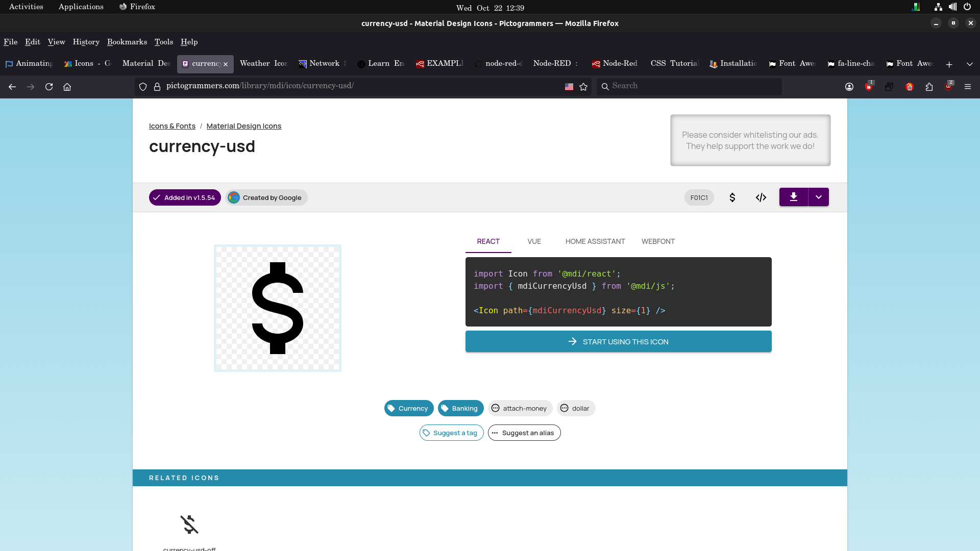980x551 pixels.
Task: Click the view SVG code icon
Action: point(761,197)
